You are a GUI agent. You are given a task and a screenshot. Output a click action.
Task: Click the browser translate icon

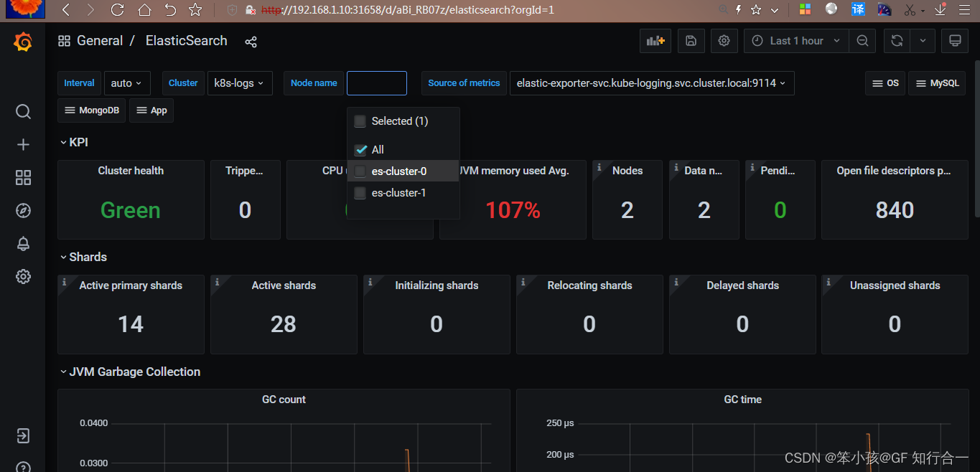click(858, 9)
